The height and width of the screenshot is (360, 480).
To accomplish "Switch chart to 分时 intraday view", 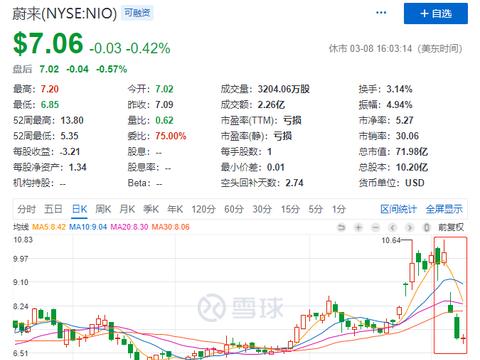I will point(27,209).
